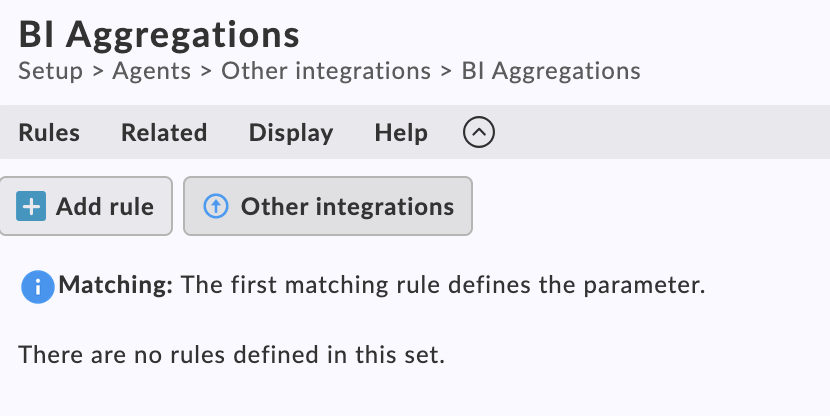Image resolution: width=830 pixels, height=416 pixels.
Task: Click the 'no rules defined' message text
Action: (x=231, y=354)
